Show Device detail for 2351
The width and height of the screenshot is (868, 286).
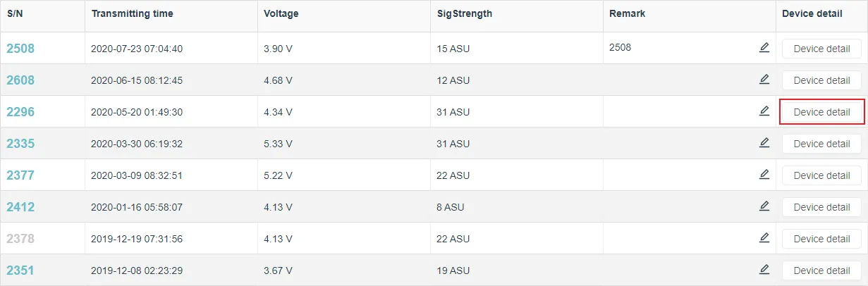coord(821,271)
